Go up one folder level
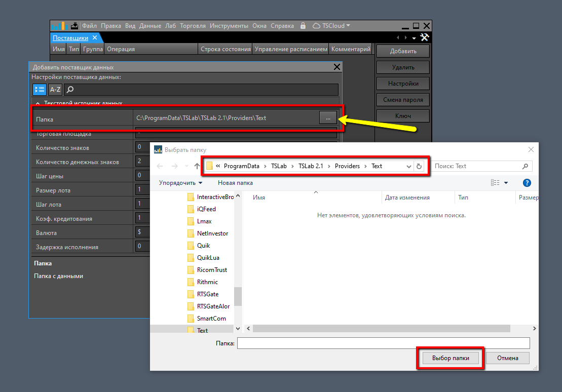This screenshot has height=392, width=562. [197, 166]
